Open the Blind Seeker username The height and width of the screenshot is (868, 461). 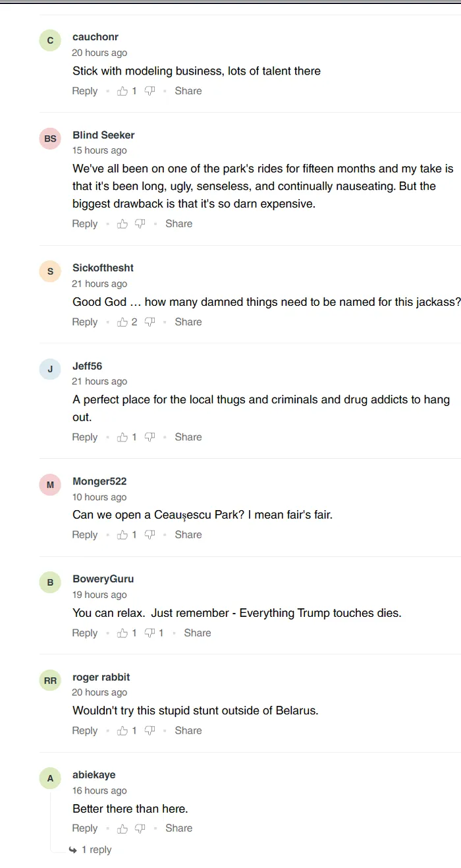[103, 135]
